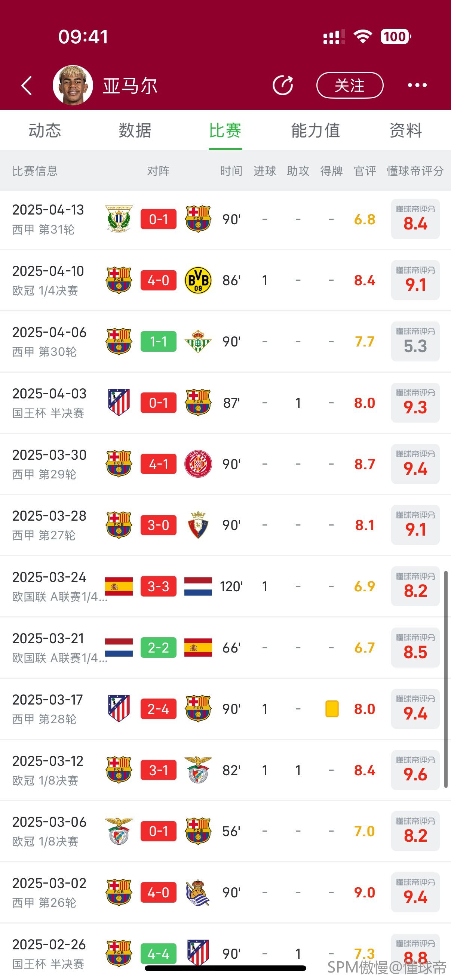
Task: Switch to the 数据 tab
Action: pos(135,130)
